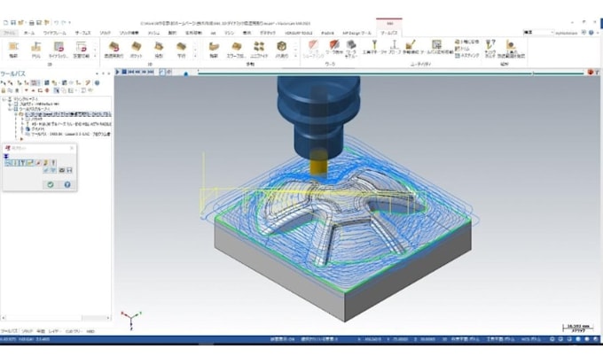Image resolution: width=603 pixels, height=364 pixels.
Task: Stop backplot playback with the stop button
Action: 124,72
